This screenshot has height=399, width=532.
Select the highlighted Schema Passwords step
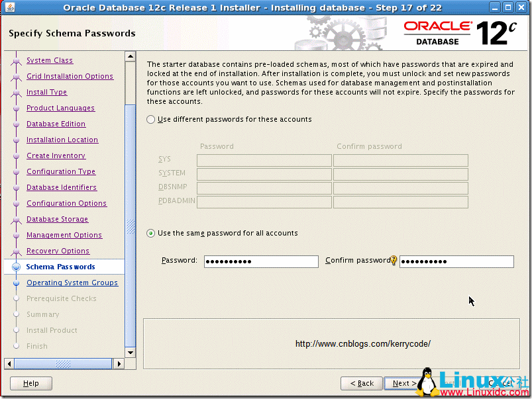tap(60, 267)
